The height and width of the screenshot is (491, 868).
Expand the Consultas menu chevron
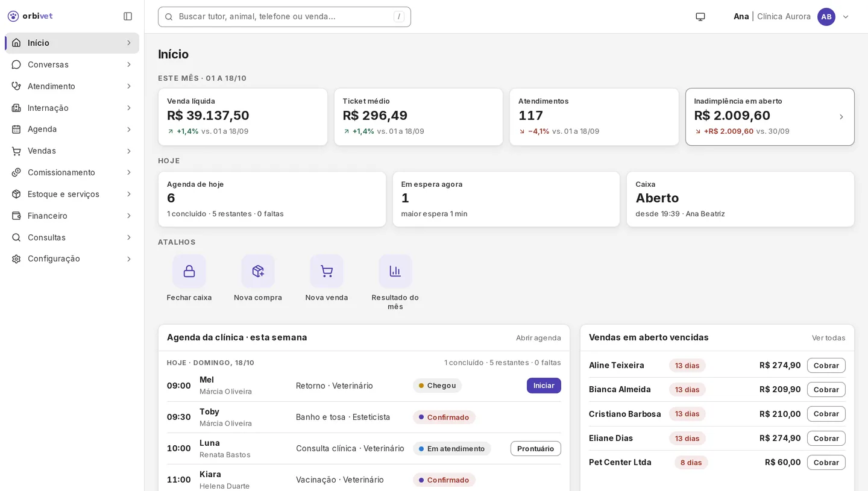[x=129, y=237]
